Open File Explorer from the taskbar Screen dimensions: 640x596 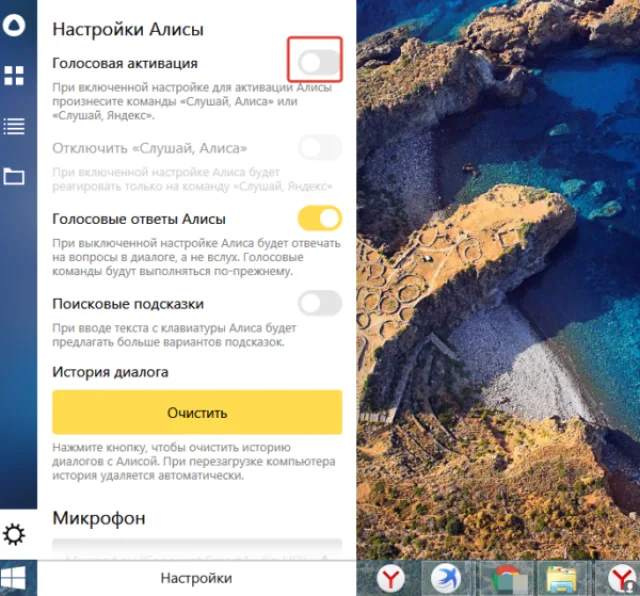point(562,579)
